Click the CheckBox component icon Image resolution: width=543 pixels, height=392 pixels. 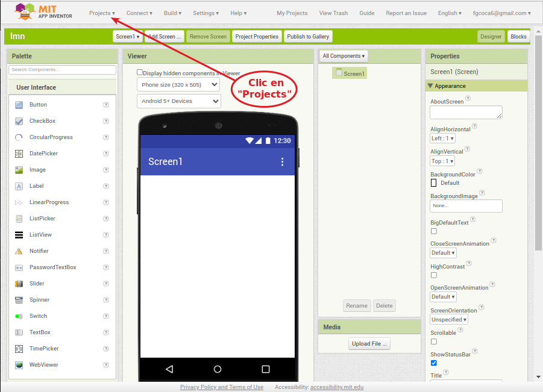(19, 121)
